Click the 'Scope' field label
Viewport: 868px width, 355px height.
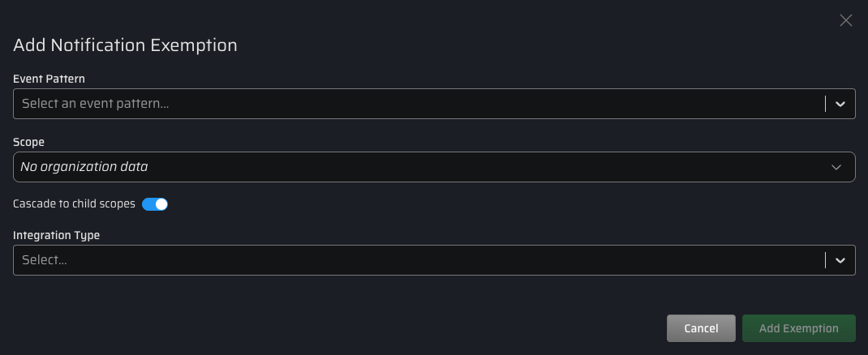click(x=28, y=142)
